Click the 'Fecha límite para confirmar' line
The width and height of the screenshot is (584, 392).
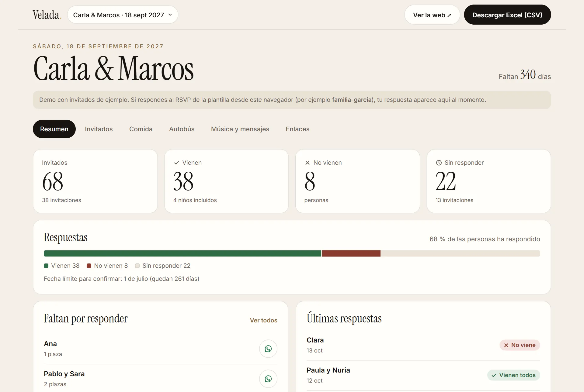[121, 279]
